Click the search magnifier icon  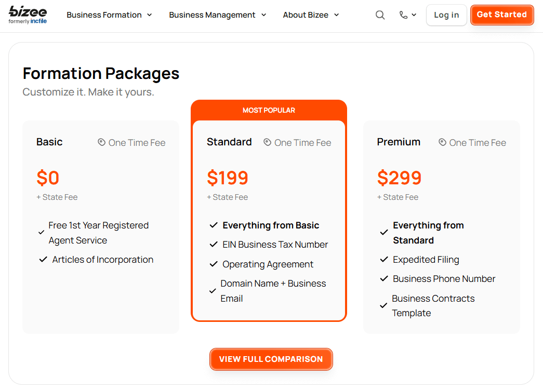(380, 15)
